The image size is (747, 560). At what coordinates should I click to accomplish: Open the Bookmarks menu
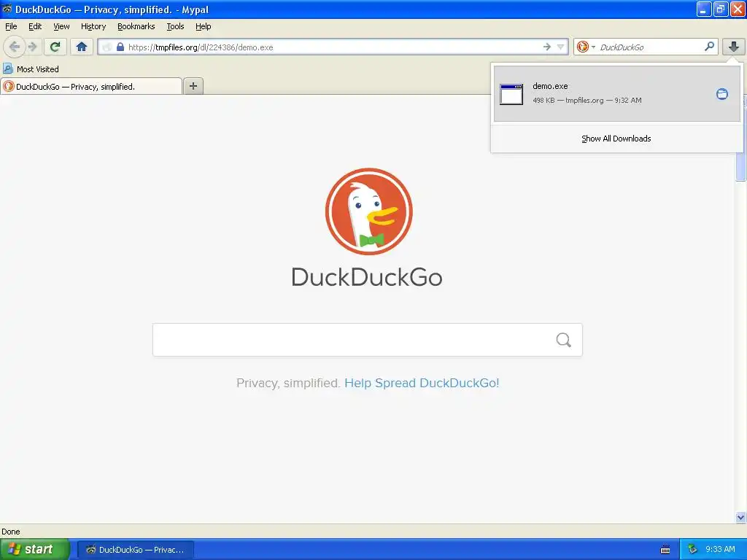click(x=136, y=26)
